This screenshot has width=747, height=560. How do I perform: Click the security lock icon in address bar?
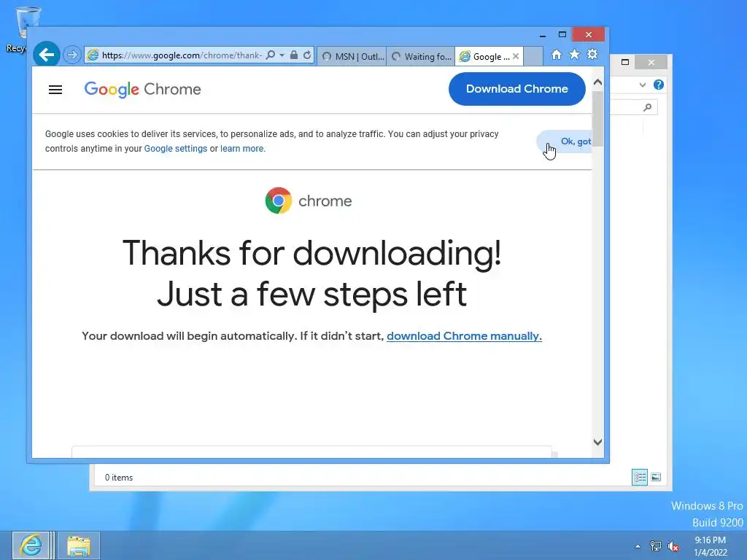pyautogui.click(x=294, y=55)
